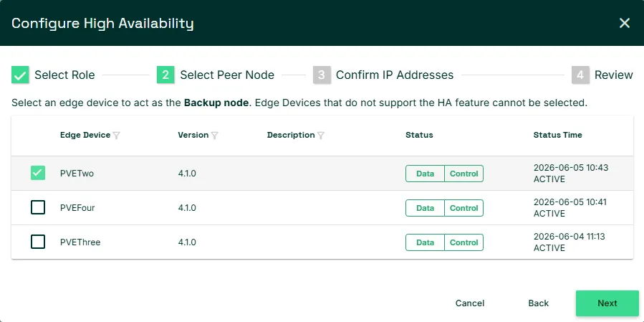Click the Data status badge for PVEFour
Viewport: 644px width, 322px height.
click(425, 208)
